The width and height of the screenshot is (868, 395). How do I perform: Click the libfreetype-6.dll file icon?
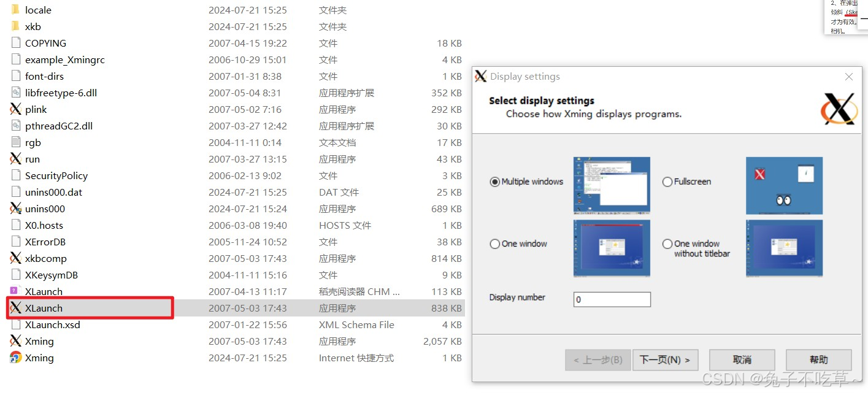tap(15, 93)
